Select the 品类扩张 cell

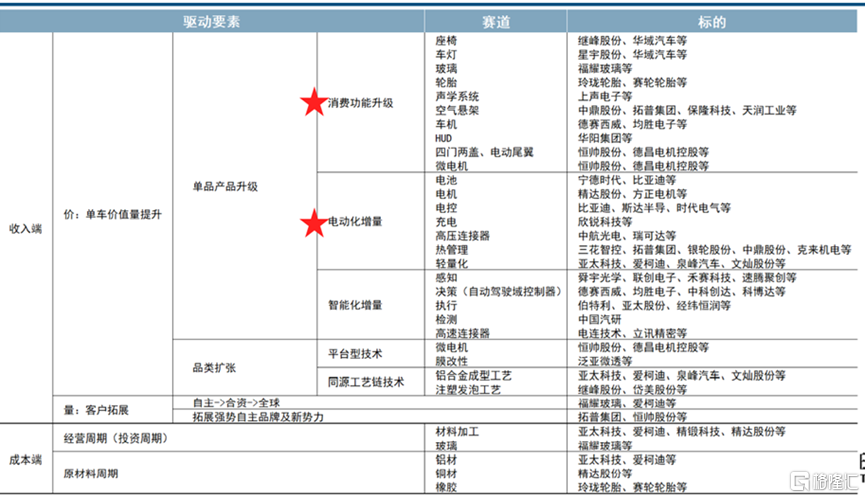click(214, 368)
